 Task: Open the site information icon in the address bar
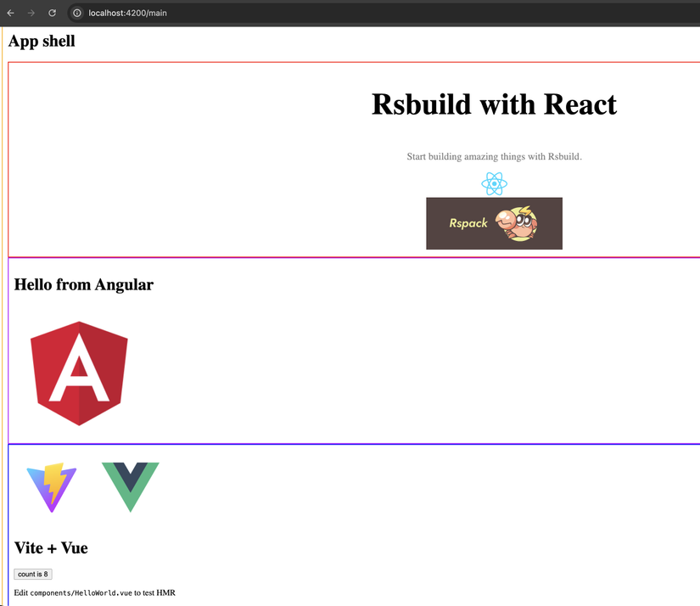point(77,13)
